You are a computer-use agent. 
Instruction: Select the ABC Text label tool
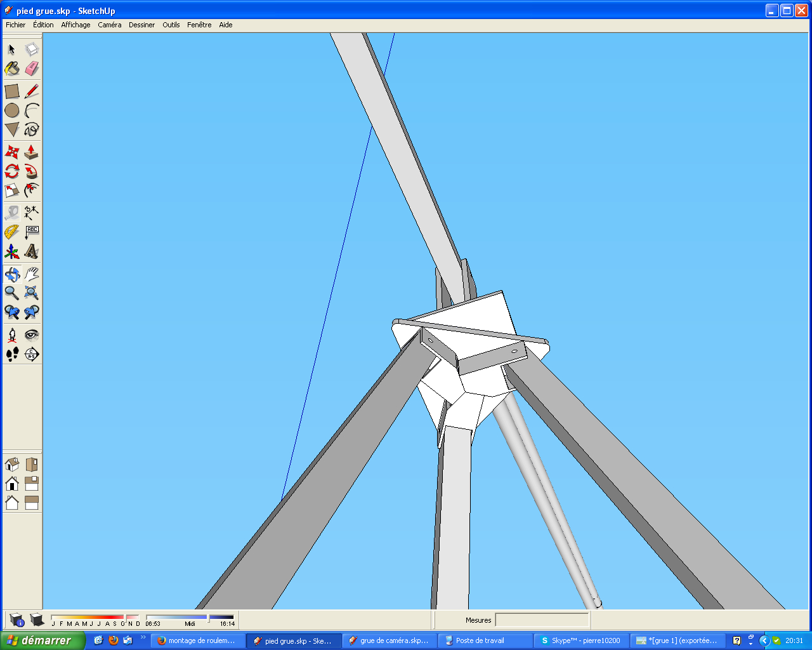point(32,232)
